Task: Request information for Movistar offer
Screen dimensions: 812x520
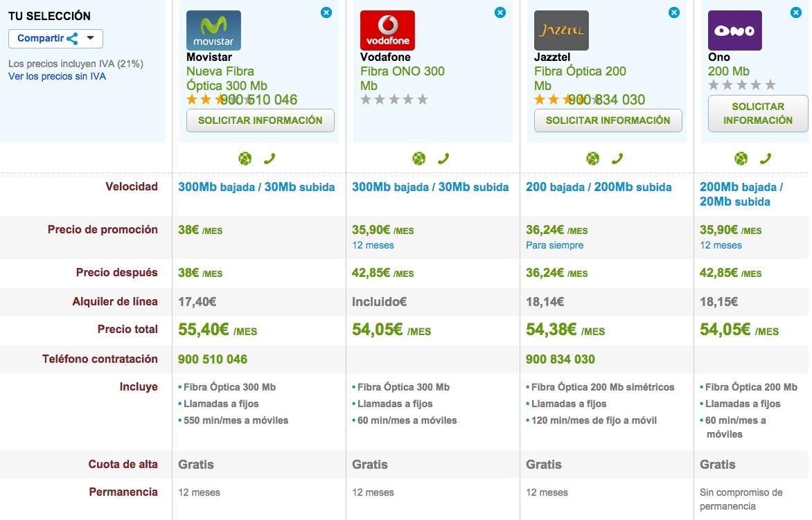Action: tap(260, 120)
